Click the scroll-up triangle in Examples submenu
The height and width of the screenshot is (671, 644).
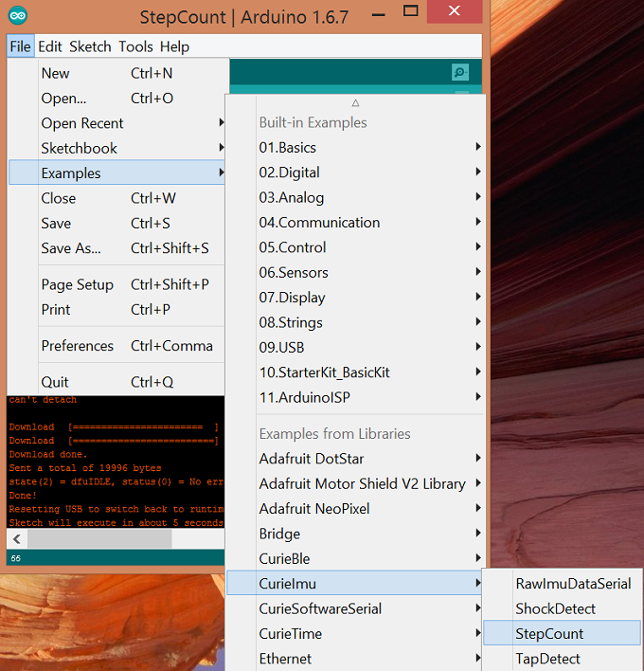pyautogui.click(x=355, y=102)
